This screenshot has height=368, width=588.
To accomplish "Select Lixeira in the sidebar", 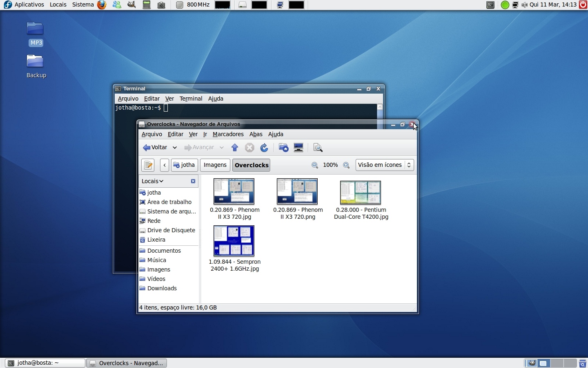I will pyautogui.click(x=153, y=240).
